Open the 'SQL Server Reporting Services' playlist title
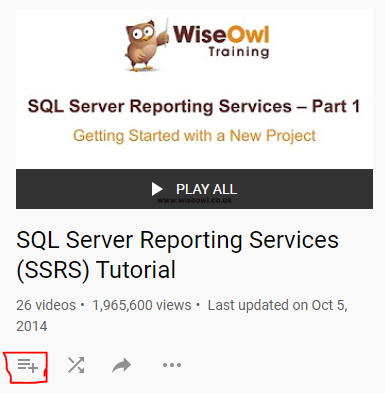Image resolution: width=385 pixels, height=393 pixels. tap(177, 240)
